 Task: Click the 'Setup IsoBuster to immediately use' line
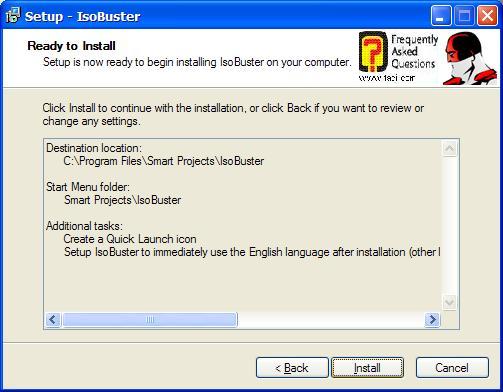pos(252,252)
